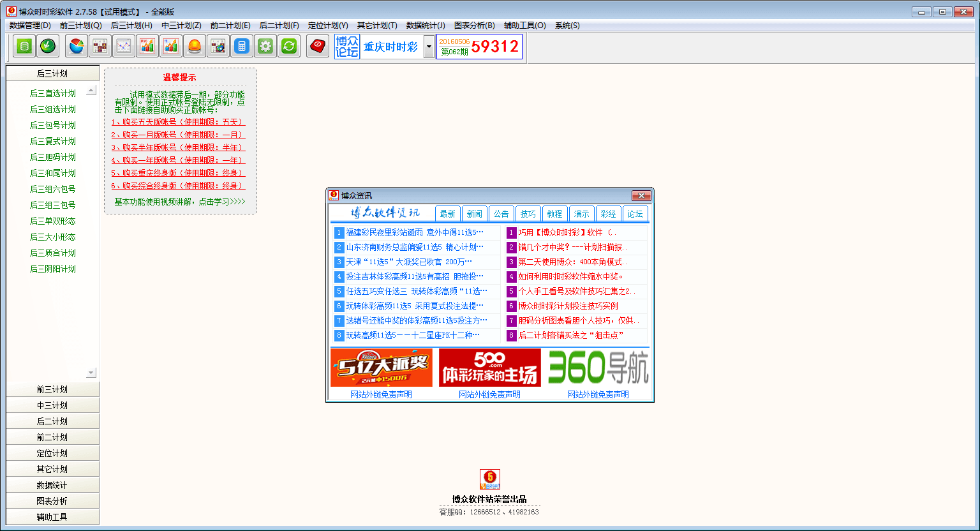Click the green download arrow icon
The image size is (980, 531).
pos(48,46)
